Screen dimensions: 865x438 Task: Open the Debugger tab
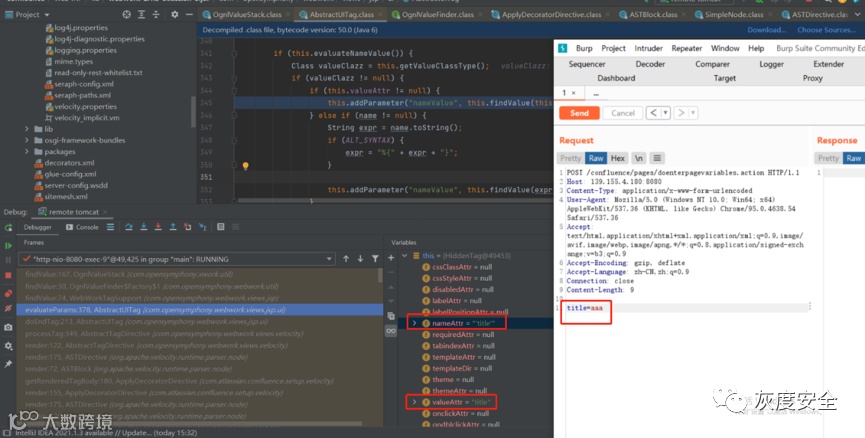[38, 227]
